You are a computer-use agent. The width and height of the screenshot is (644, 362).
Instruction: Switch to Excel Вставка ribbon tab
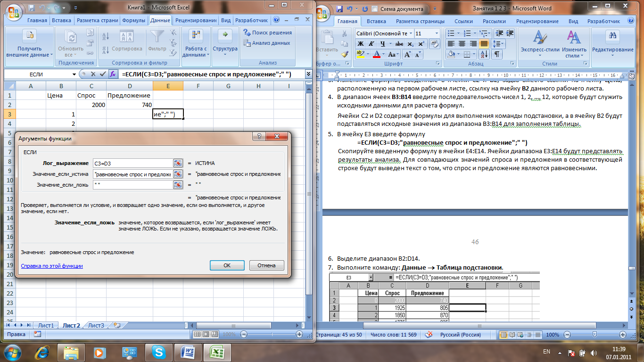click(62, 21)
